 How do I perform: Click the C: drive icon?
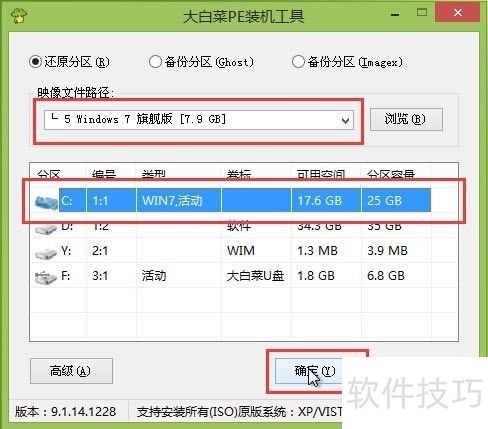[x=46, y=201]
